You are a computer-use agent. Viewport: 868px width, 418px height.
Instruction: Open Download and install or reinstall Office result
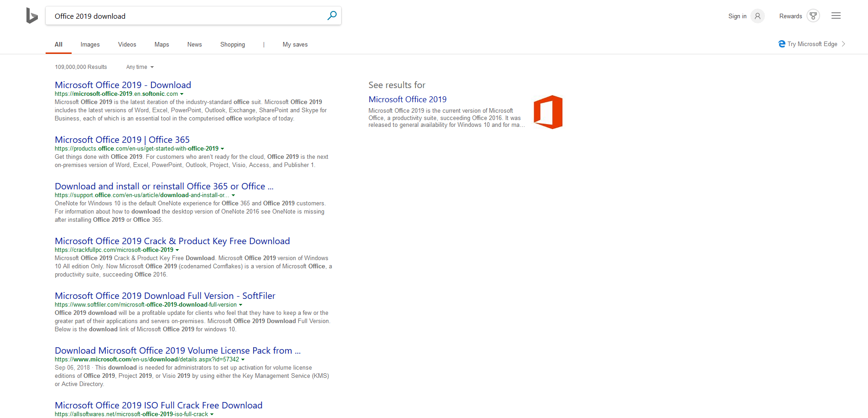pos(164,186)
